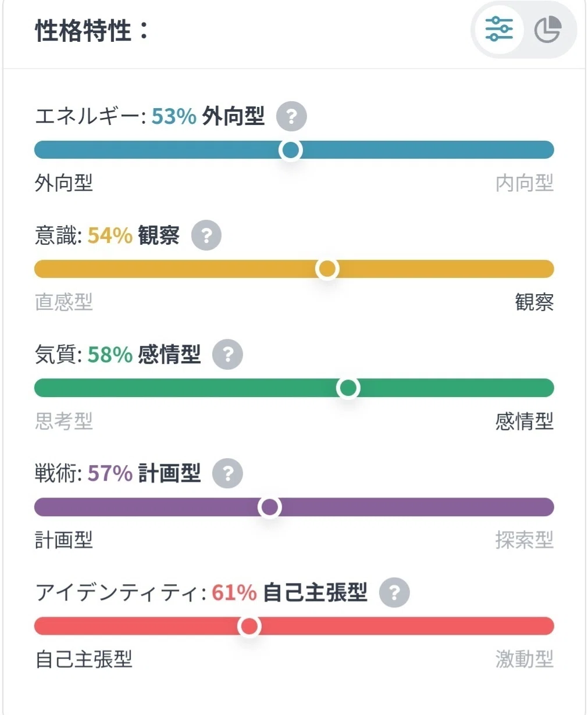This screenshot has width=588, height=715.
Task: Switch to the pie chart view icon
Action: pos(547,30)
